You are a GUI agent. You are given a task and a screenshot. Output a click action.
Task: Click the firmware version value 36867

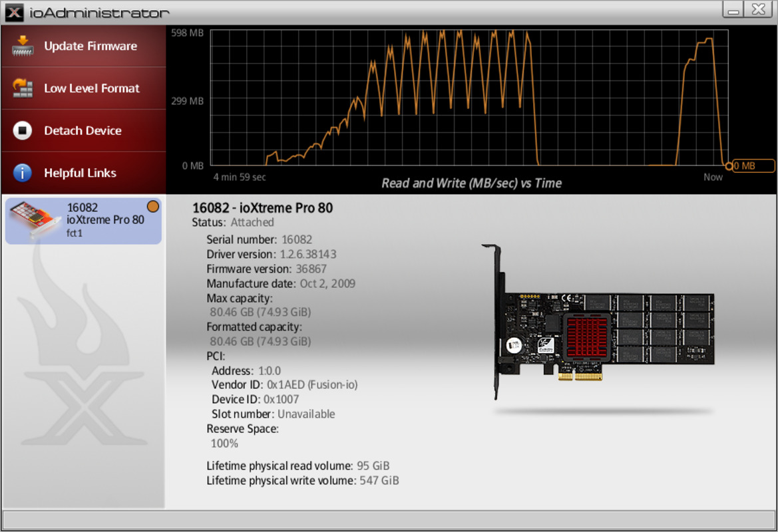(311, 269)
